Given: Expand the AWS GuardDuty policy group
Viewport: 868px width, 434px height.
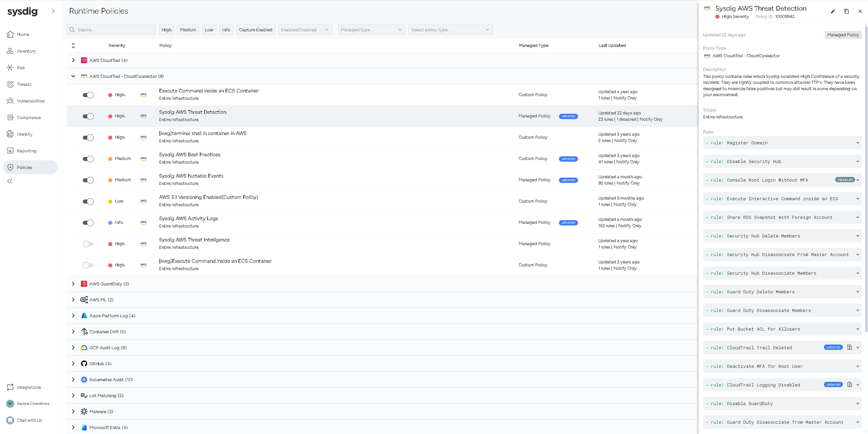Looking at the screenshot, I should (x=73, y=284).
